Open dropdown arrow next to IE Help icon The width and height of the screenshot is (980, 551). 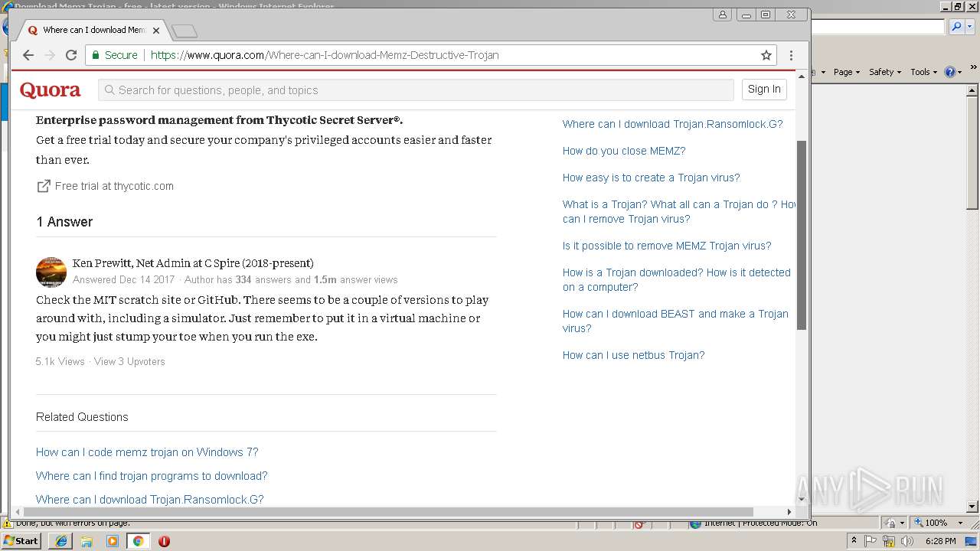[959, 72]
